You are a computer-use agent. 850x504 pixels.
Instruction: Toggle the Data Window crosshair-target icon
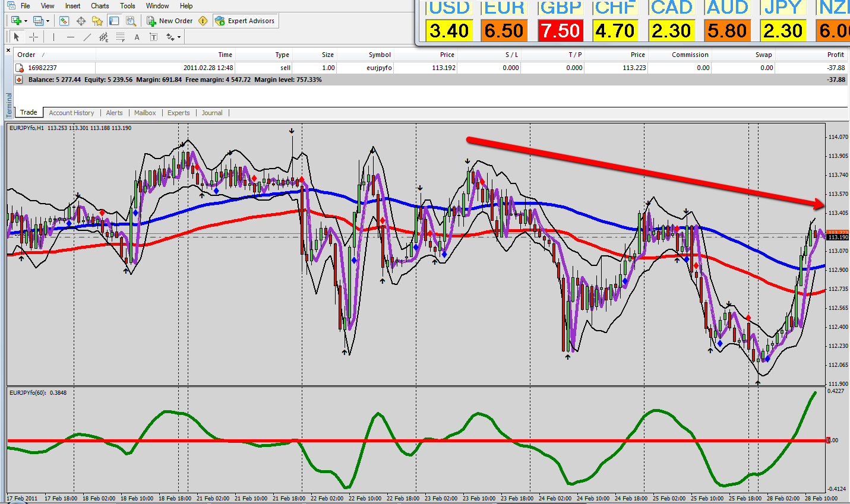81,21
